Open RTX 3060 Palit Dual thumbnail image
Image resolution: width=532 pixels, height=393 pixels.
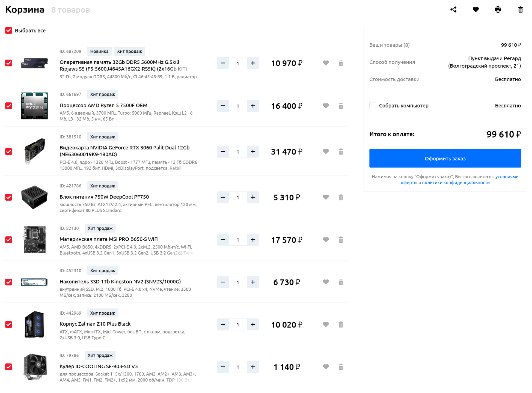34,151
